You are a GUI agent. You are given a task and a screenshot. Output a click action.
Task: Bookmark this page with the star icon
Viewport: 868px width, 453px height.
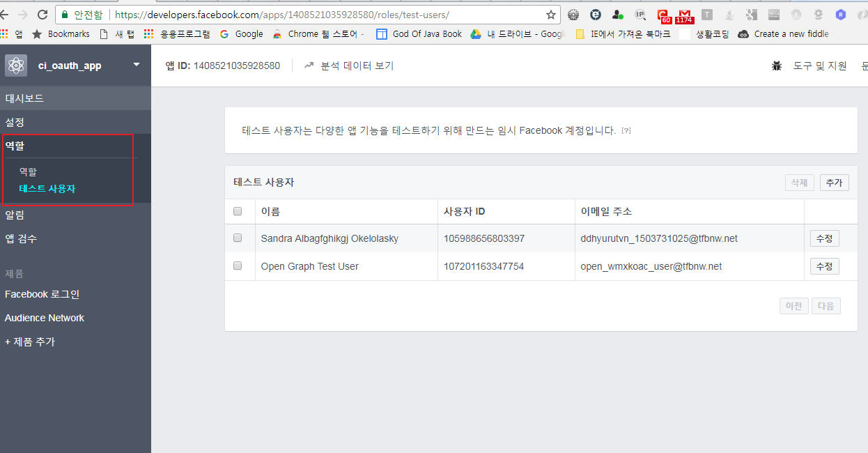point(551,15)
